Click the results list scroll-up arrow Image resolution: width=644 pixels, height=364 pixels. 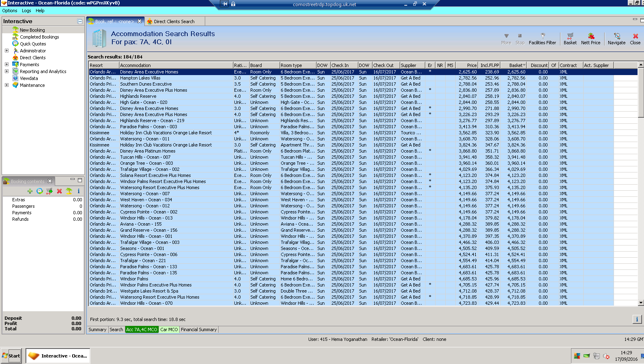click(641, 65)
